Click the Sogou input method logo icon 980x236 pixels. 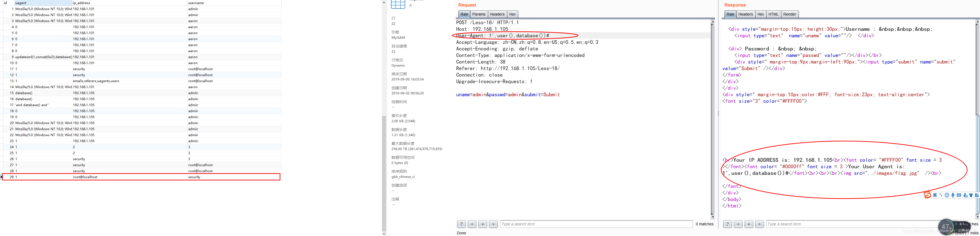coord(927,195)
